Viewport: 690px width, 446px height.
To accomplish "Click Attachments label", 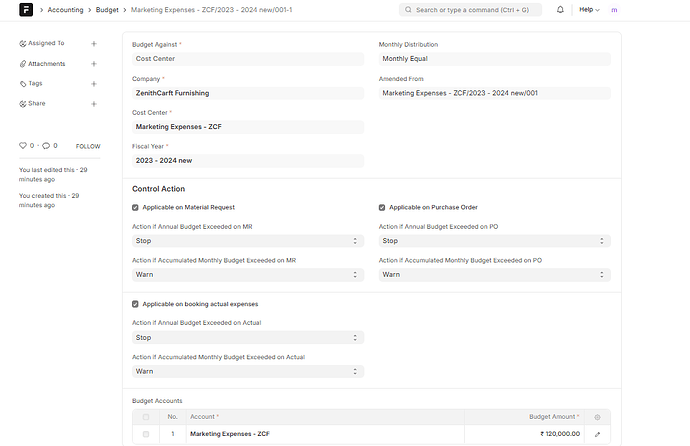I will [47, 64].
